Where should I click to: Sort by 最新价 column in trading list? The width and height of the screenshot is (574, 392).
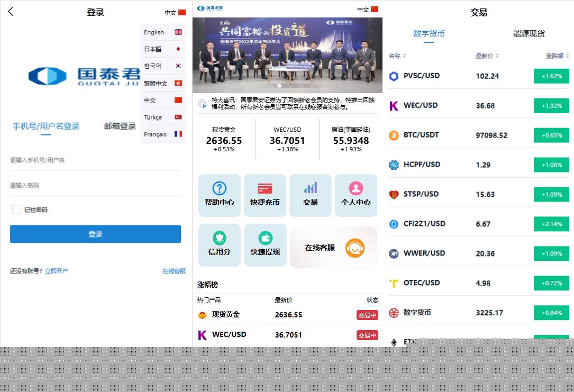tap(487, 56)
